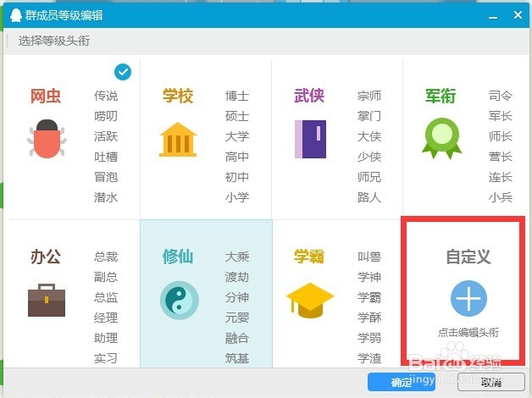Click the 融合 level title

pos(237,339)
